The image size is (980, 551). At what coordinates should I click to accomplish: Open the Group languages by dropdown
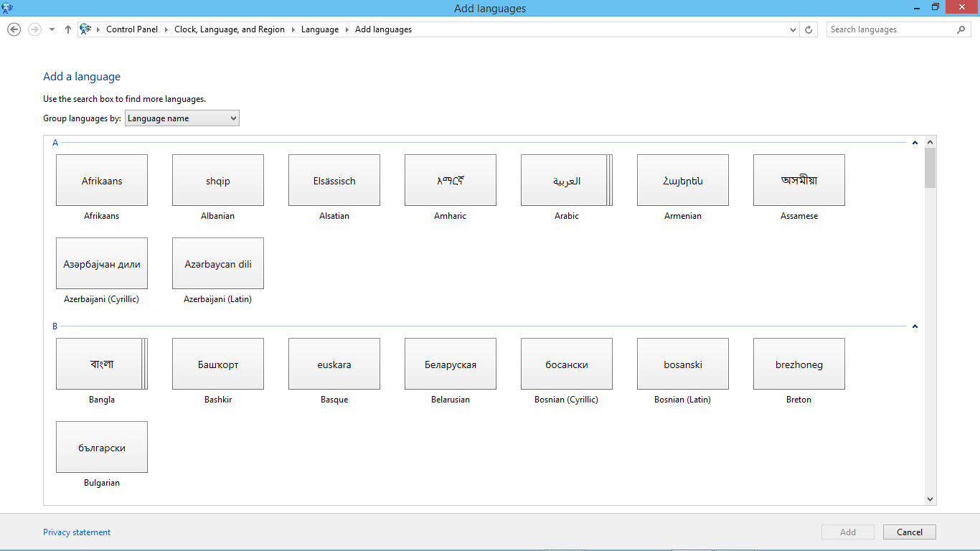click(x=182, y=118)
